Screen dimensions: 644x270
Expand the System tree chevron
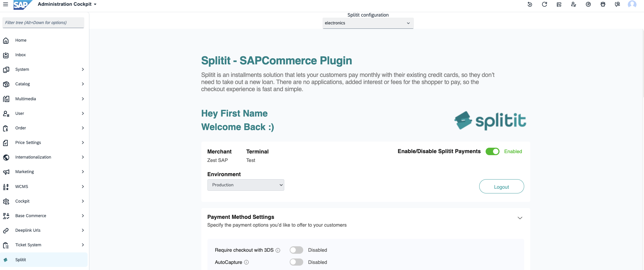(83, 69)
